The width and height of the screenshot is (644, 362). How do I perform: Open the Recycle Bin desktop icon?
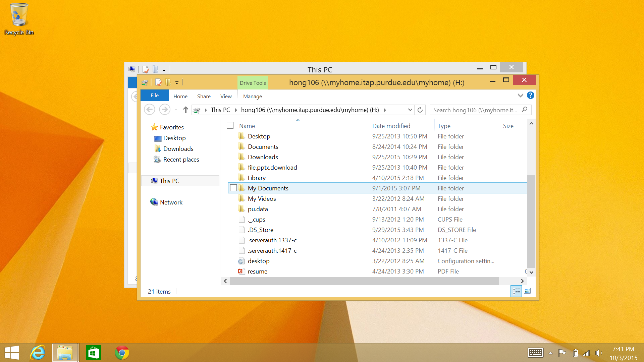coord(19,19)
